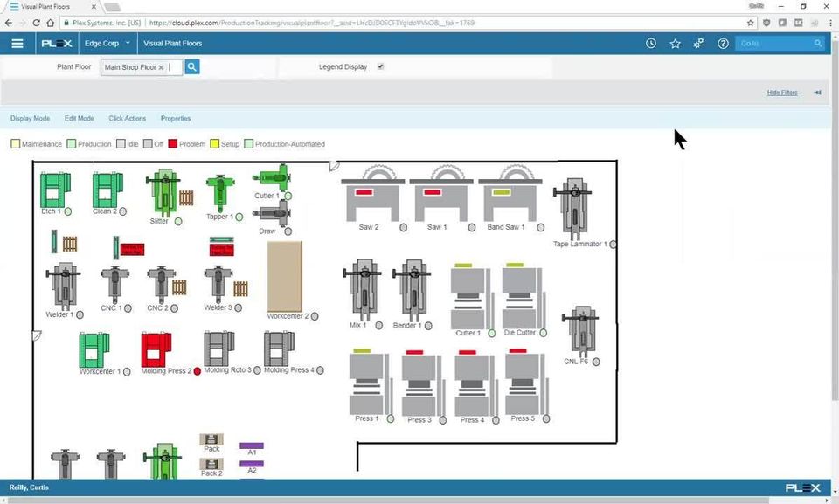Select the Etch 1 machine

54,190
